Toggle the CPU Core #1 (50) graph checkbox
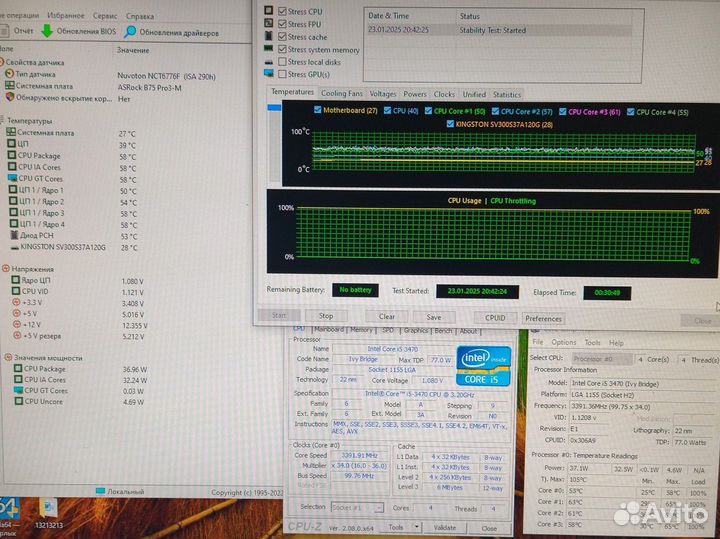 pos(428,111)
